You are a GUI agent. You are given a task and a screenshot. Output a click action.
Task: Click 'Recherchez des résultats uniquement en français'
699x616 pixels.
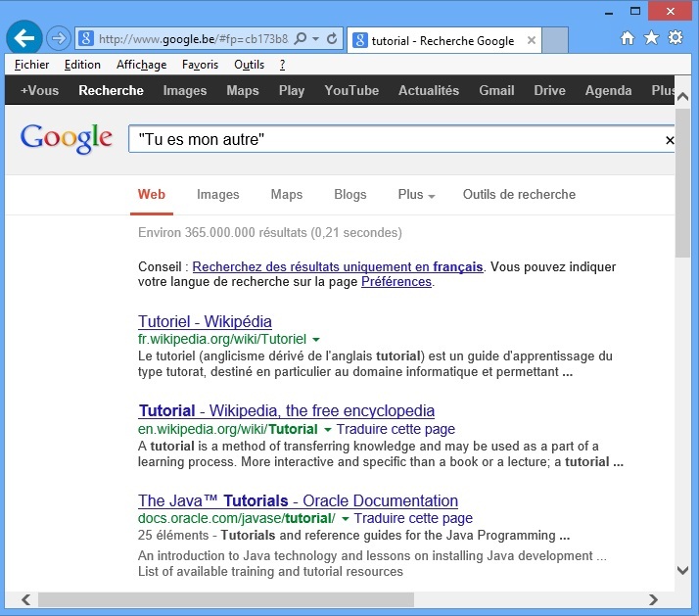pyautogui.click(x=338, y=266)
